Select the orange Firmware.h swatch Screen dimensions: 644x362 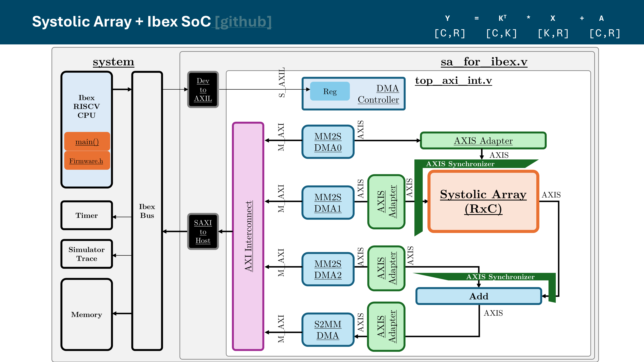point(87,161)
